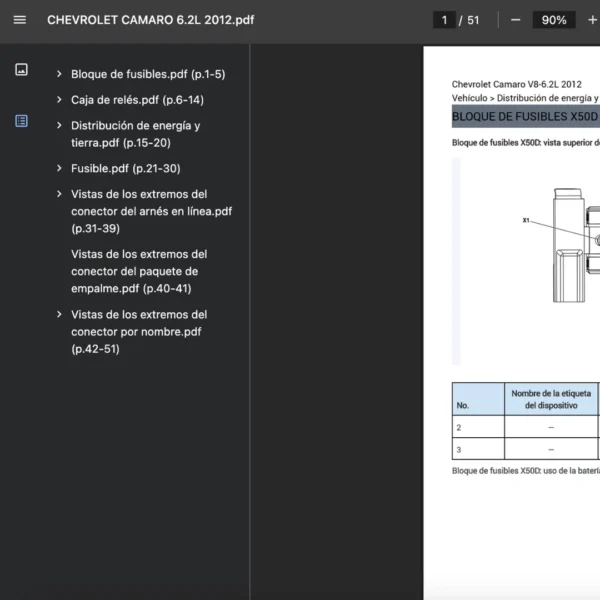This screenshot has height=600, width=600.
Task: Switch to the thumbnails view icon
Action: point(21,70)
